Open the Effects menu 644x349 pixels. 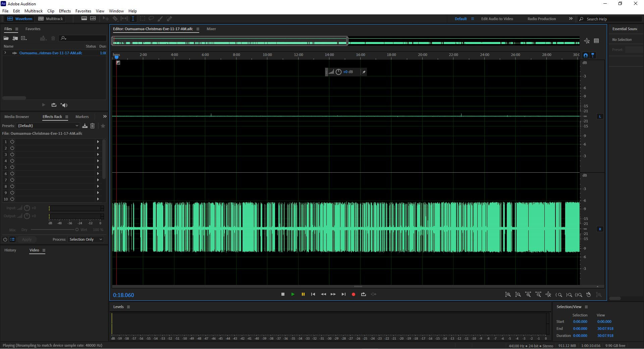tap(65, 11)
